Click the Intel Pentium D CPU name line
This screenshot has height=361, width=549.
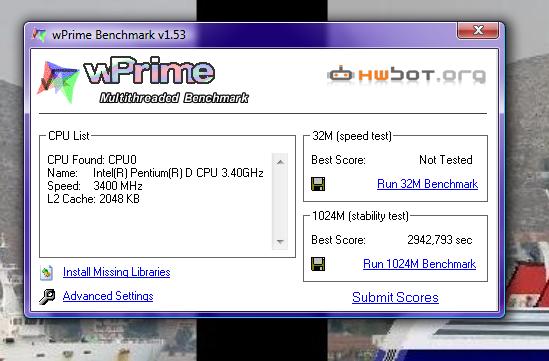click(155, 173)
